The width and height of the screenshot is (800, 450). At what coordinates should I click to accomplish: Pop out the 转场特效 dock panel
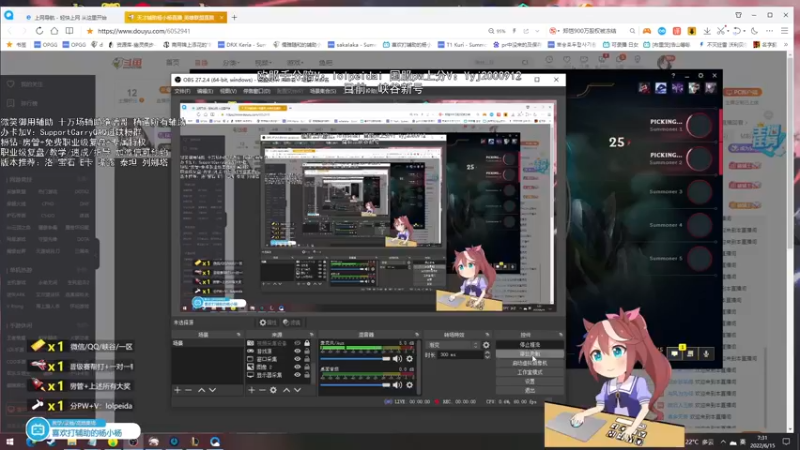point(487,335)
